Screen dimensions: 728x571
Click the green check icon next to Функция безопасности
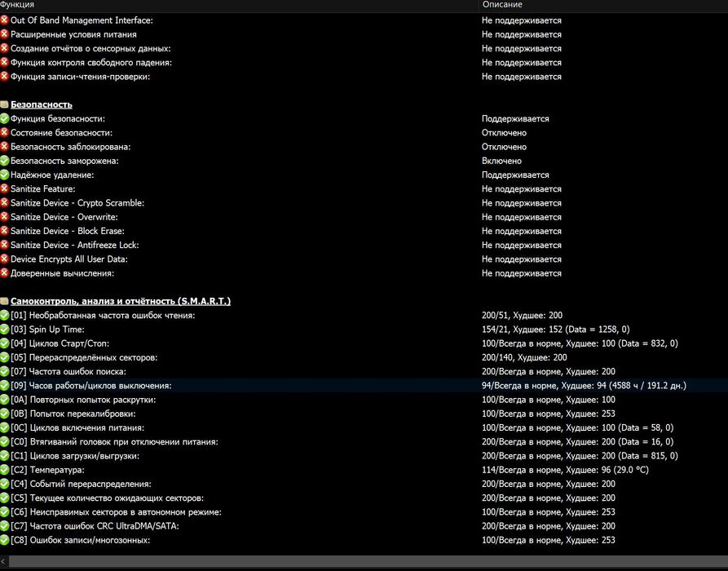5,118
